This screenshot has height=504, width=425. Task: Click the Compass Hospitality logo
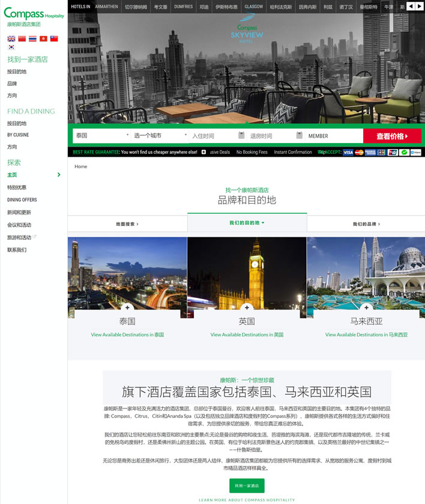[x=34, y=14]
